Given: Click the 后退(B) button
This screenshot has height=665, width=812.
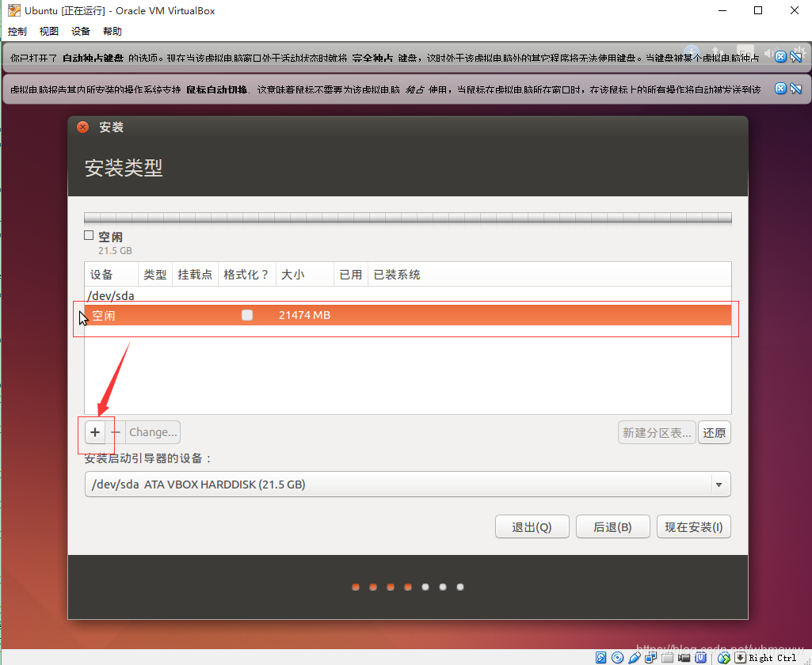Looking at the screenshot, I should point(612,526).
